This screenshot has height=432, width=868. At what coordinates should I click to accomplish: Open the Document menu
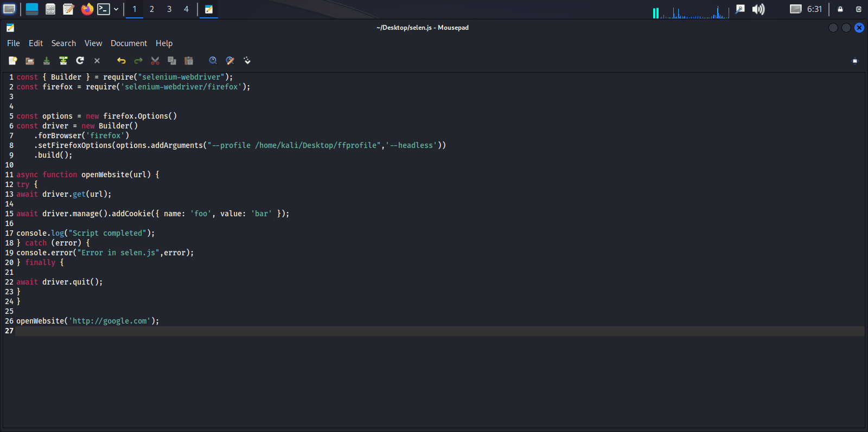[x=129, y=43]
